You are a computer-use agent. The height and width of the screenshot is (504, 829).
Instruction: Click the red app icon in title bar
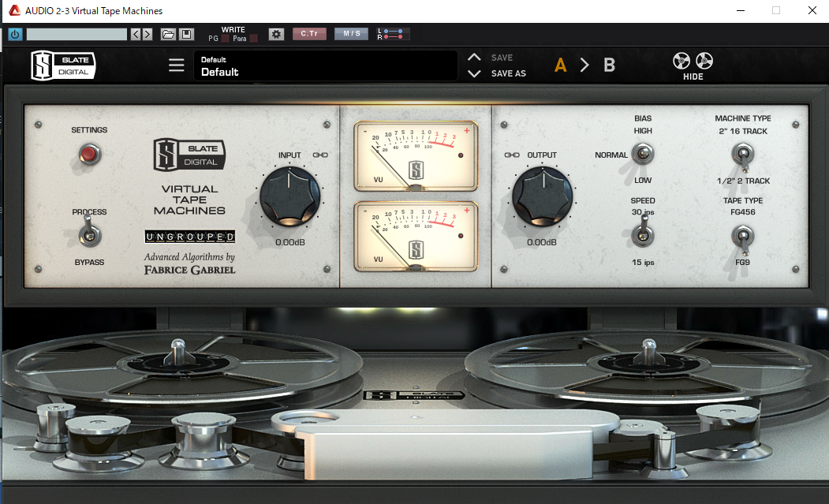pos(15,10)
